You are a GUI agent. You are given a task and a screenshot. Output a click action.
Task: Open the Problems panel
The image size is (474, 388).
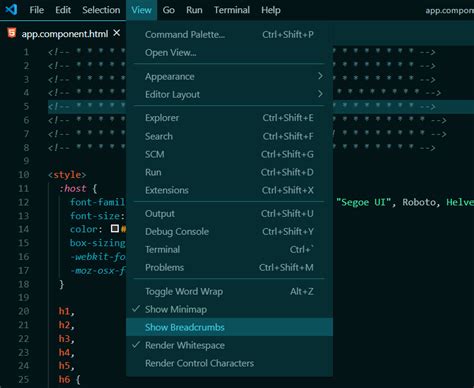click(x=229, y=267)
